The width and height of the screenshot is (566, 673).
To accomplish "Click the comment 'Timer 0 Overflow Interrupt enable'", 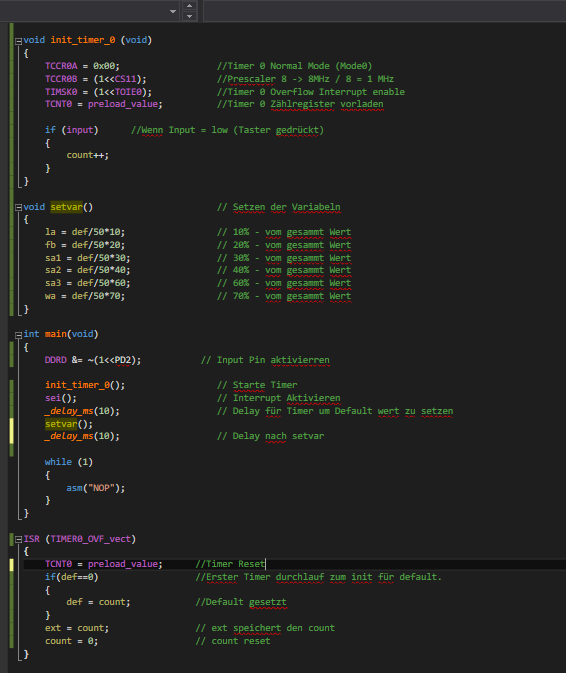I will tap(311, 92).
